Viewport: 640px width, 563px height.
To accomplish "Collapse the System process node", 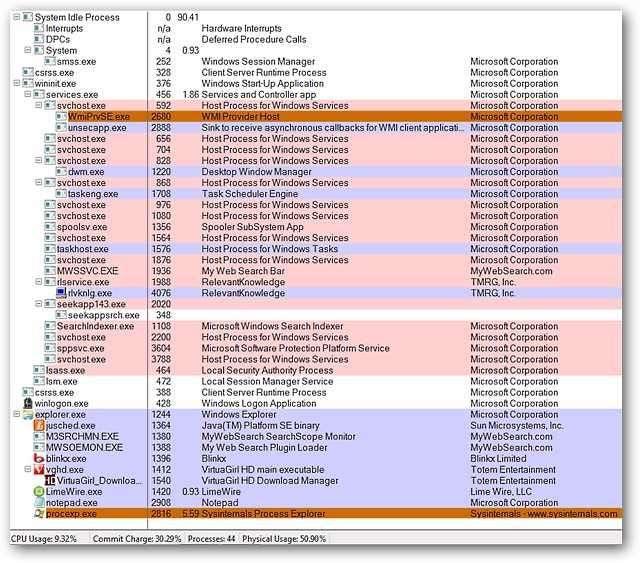I will point(28,50).
